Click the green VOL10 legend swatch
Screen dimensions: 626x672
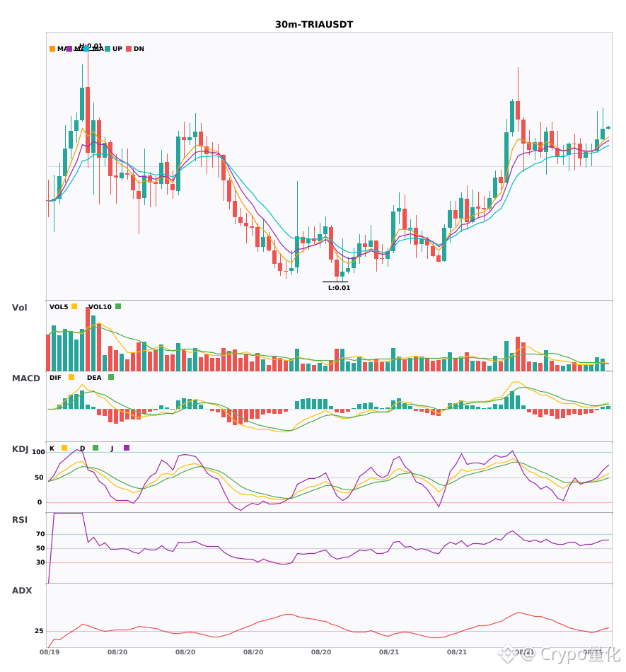click(118, 306)
